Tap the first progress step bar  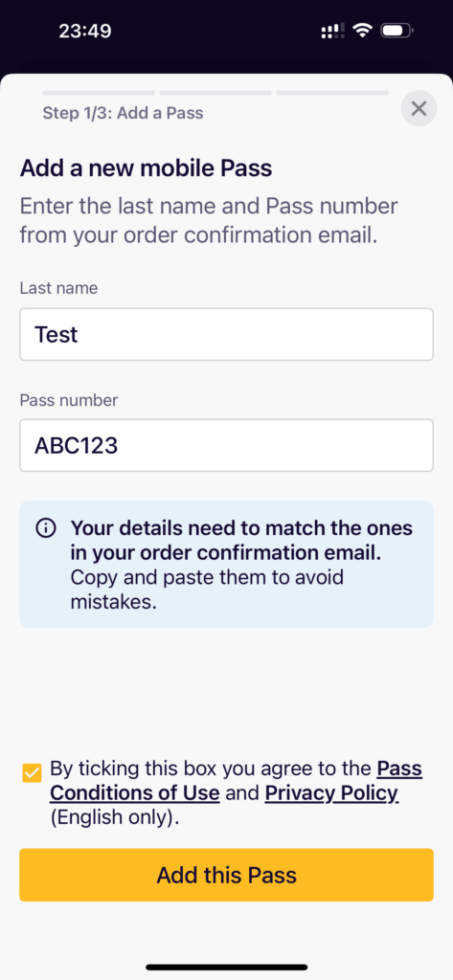point(99,93)
